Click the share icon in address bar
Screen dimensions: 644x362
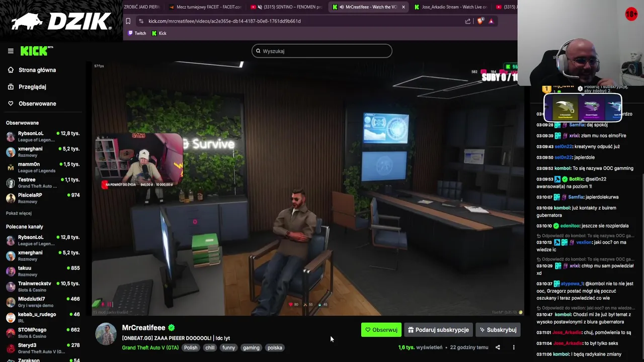coord(468,21)
